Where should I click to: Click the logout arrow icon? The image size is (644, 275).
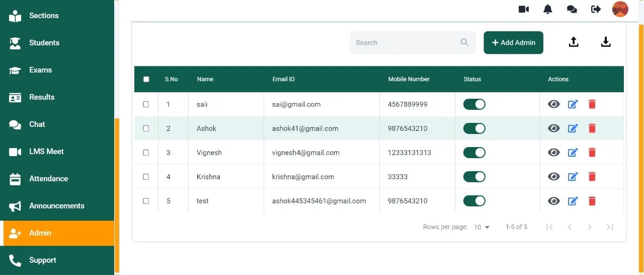tap(596, 9)
